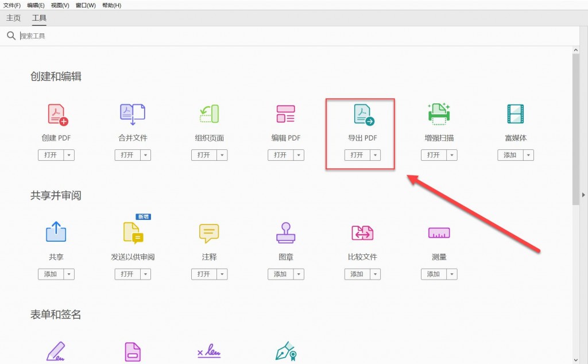588x364 pixels.
Task: Expand the 增强扫描 dropdown arrow
Action: 452,155
